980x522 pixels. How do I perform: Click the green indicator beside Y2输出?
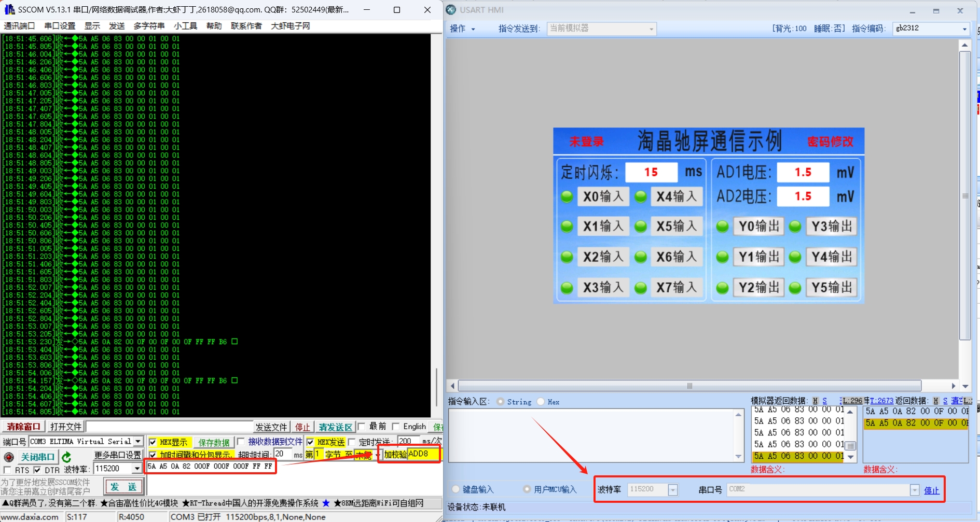[x=722, y=287]
